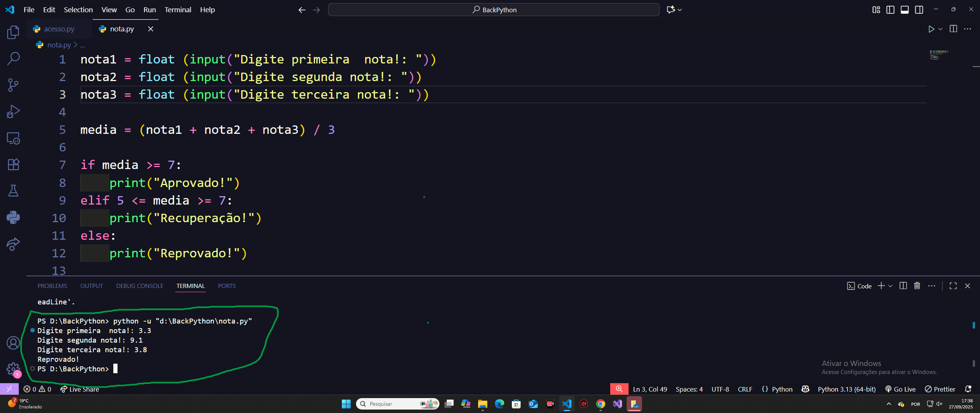
Task: Click Go Live in status bar
Action: pyautogui.click(x=900, y=389)
